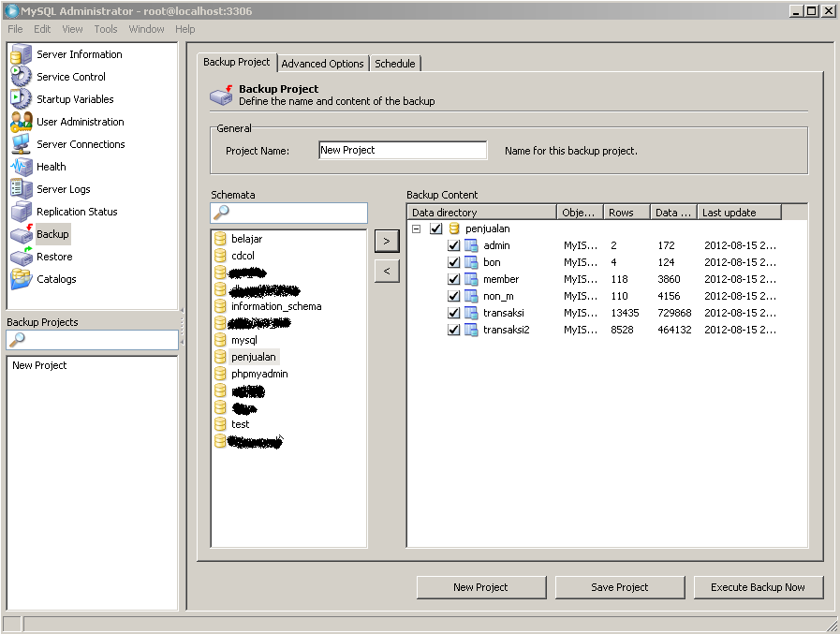Sort by the Rows column header
The image size is (840, 634).
tap(626, 213)
